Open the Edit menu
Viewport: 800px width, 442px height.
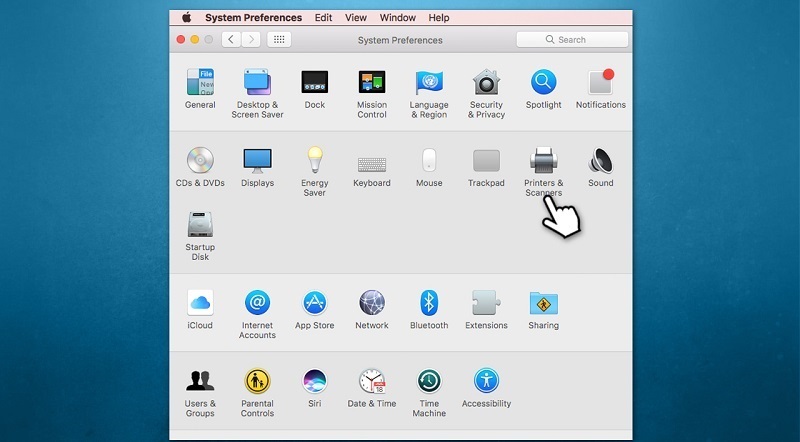(323, 17)
